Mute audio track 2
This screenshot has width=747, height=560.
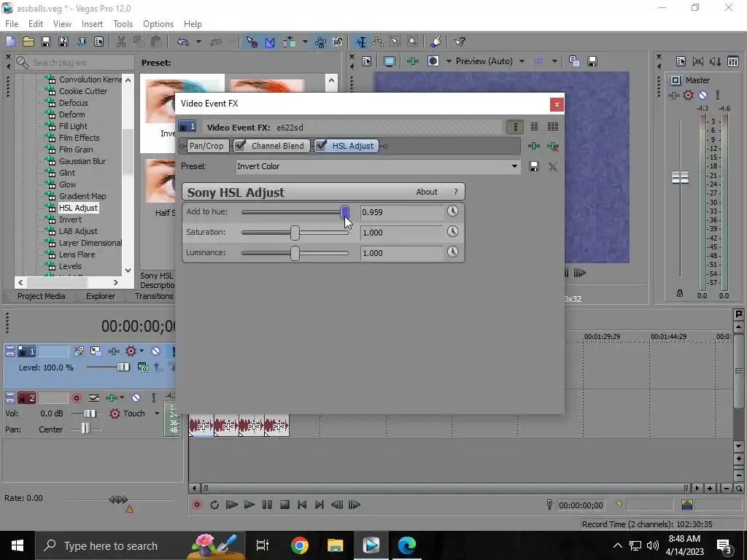(136, 397)
